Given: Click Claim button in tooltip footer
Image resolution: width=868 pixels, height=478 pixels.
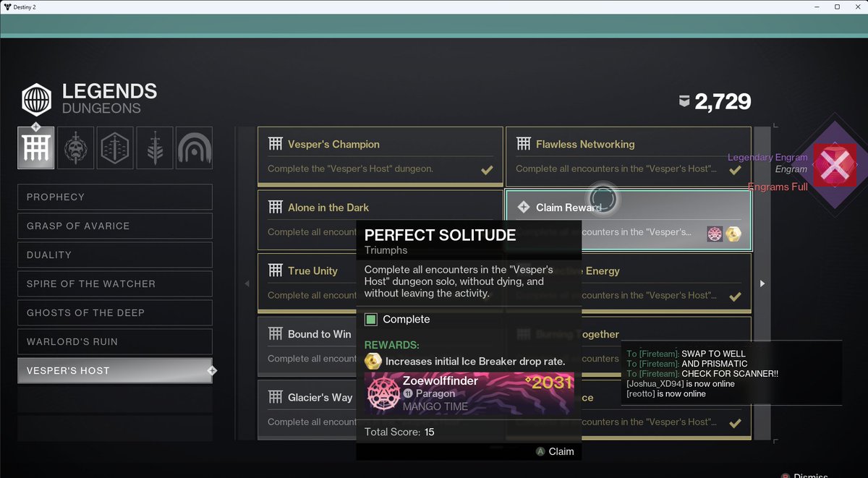Looking at the screenshot, I should pyautogui.click(x=555, y=451).
